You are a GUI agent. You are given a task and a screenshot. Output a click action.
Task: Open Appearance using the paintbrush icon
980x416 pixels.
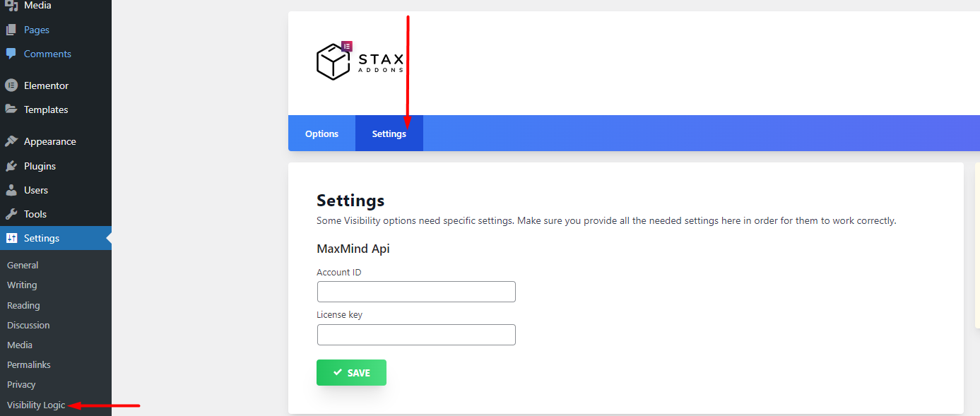click(12, 141)
